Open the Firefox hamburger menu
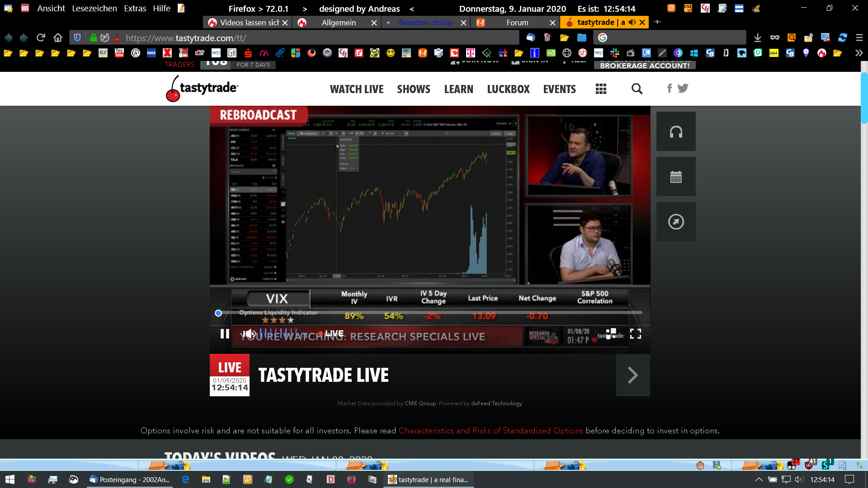 point(859,38)
